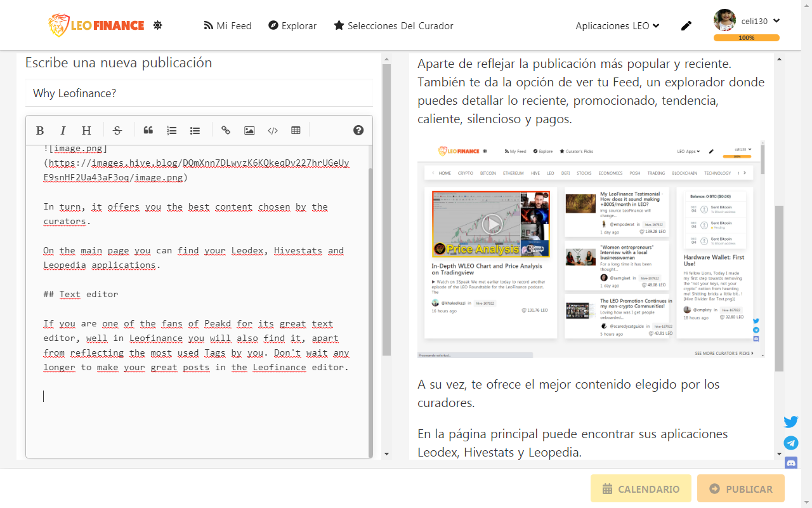Click the images.hive.blog URL in the editor

(x=197, y=170)
